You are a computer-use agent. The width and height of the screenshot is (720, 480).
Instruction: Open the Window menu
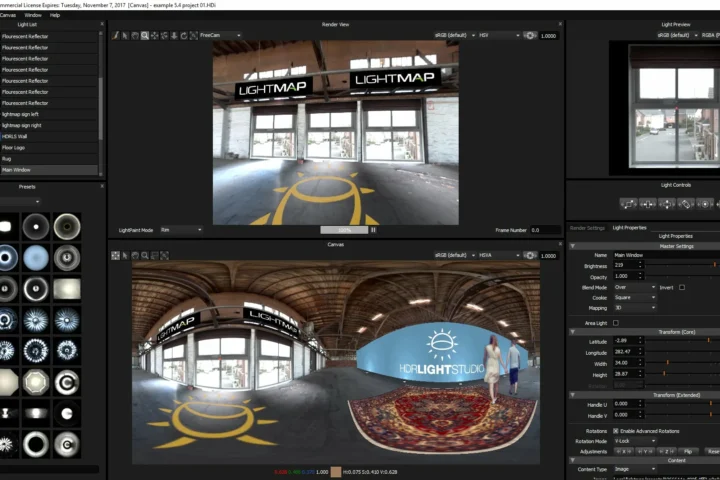click(x=33, y=15)
